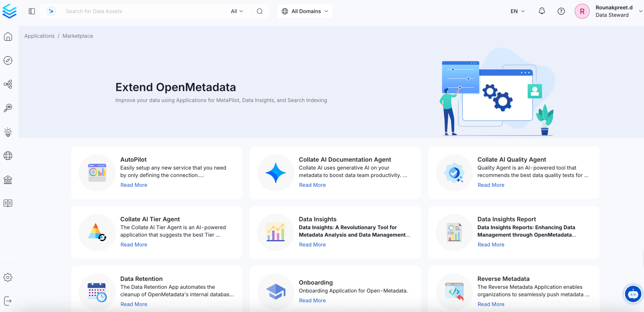The width and height of the screenshot is (644, 312).
Task: Open the EN language dropdown
Action: pos(518,11)
